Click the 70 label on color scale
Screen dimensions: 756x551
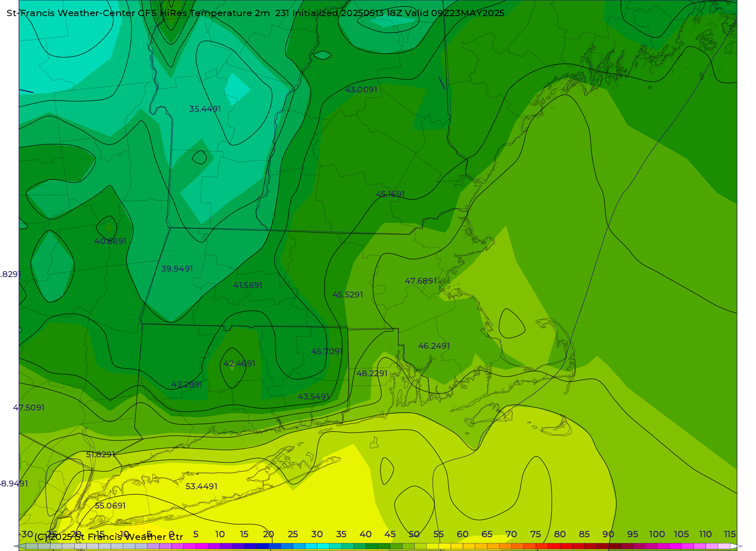pyautogui.click(x=511, y=534)
